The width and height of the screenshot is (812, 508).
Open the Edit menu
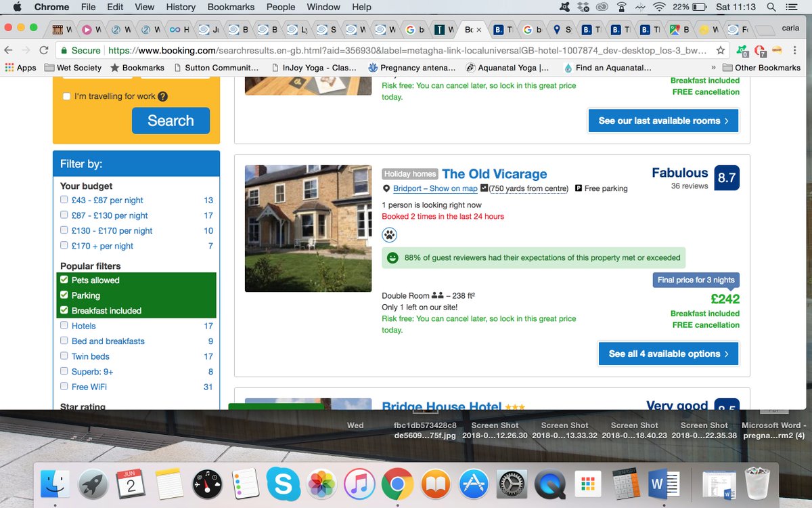coord(115,7)
